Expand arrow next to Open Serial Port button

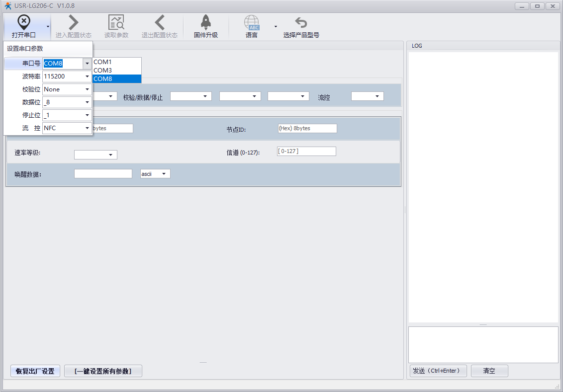pyautogui.click(x=48, y=26)
